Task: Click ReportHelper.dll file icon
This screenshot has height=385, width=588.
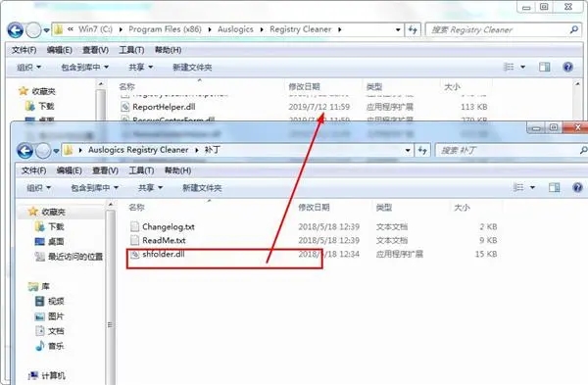Action: pyautogui.click(x=124, y=107)
